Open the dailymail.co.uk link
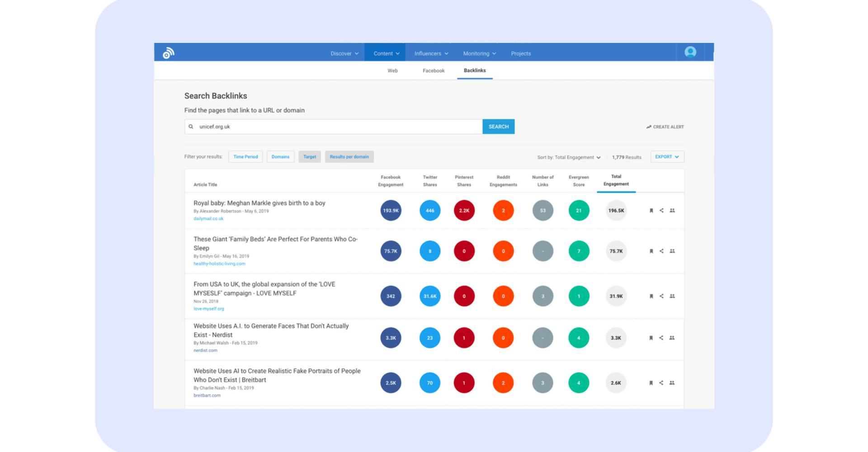 (208, 218)
